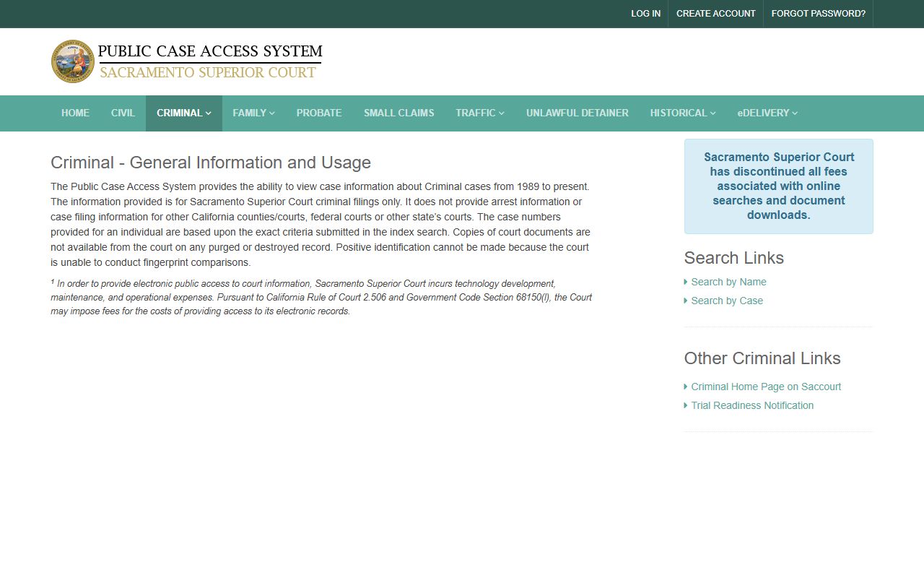Open the Unlawful Detainer section
924x578 pixels.
(577, 113)
